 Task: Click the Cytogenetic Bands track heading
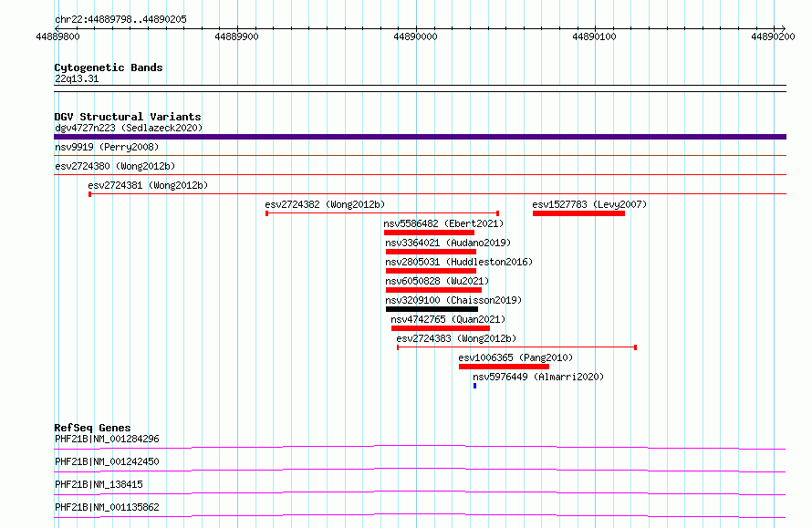[x=109, y=67]
